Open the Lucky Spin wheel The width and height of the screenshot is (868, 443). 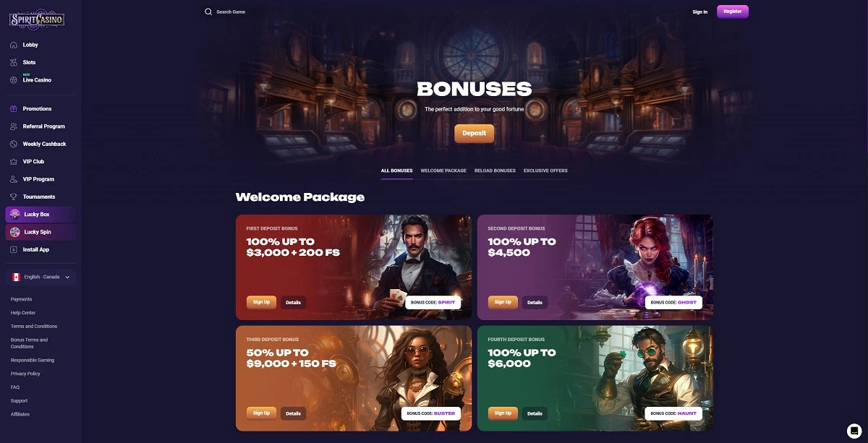pyautogui.click(x=41, y=232)
